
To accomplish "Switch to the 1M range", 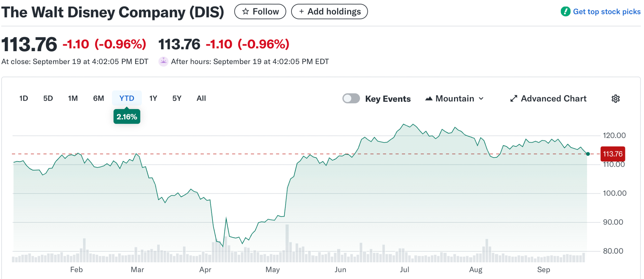I will click(x=73, y=98).
